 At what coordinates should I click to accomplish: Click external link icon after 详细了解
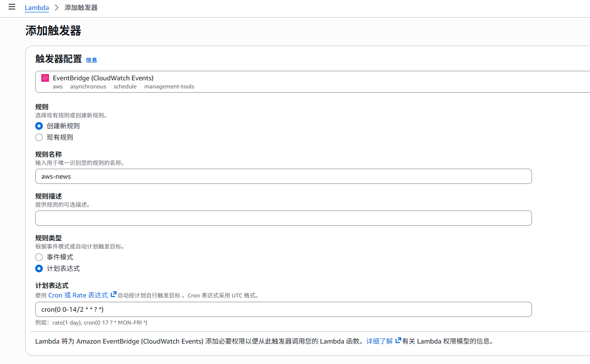pos(398,341)
